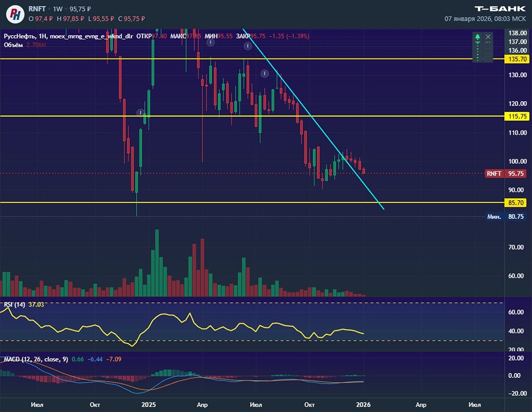Viewport: 532px width, 412px height.
Task: Click the 2026 label on time axis
Action: 363,405
